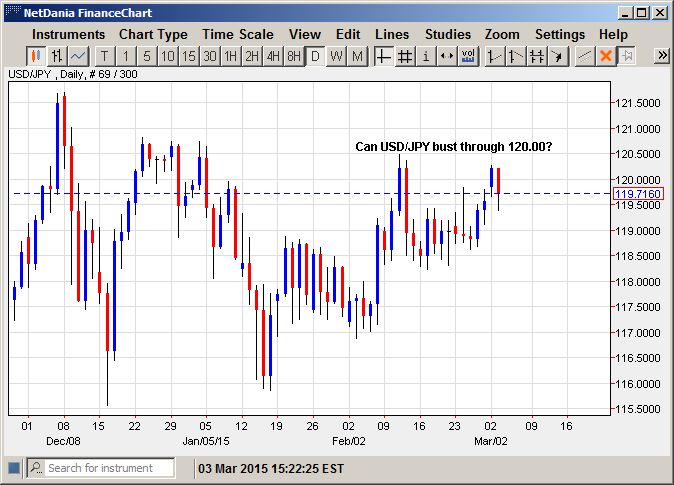The width and height of the screenshot is (674, 485).
Task: Toggle the crosshair cursor icon
Action: (383, 56)
